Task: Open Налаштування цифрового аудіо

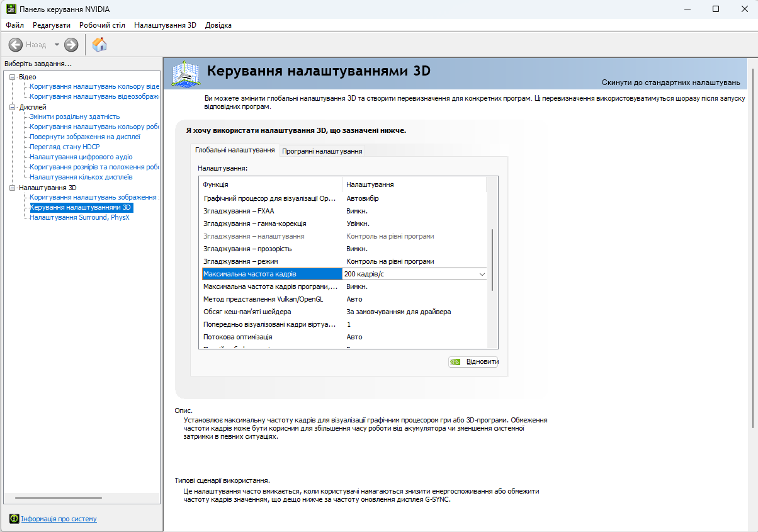Action: point(81,157)
